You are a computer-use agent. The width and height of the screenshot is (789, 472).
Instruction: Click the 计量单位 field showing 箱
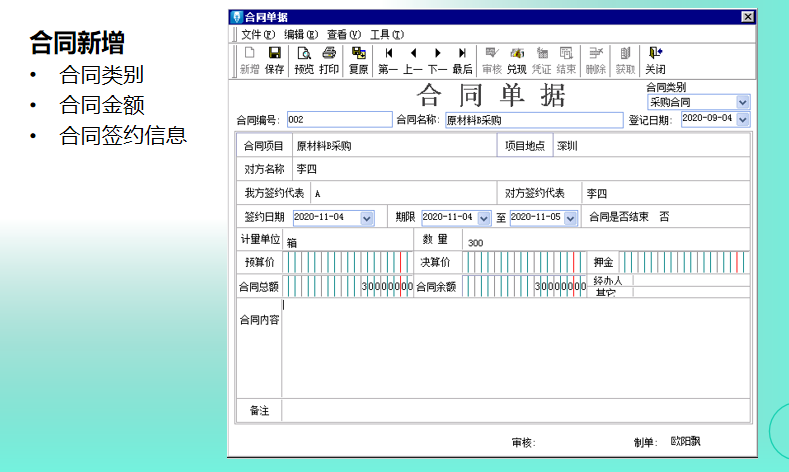(348, 240)
